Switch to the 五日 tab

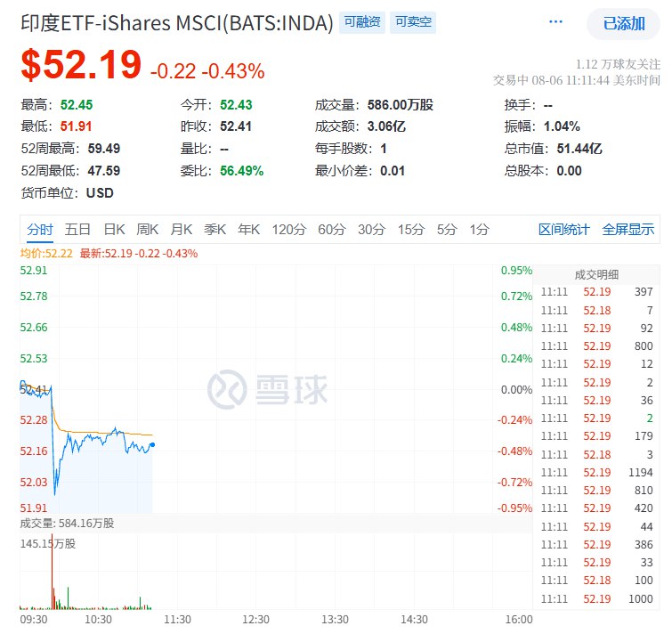point(77,230)
